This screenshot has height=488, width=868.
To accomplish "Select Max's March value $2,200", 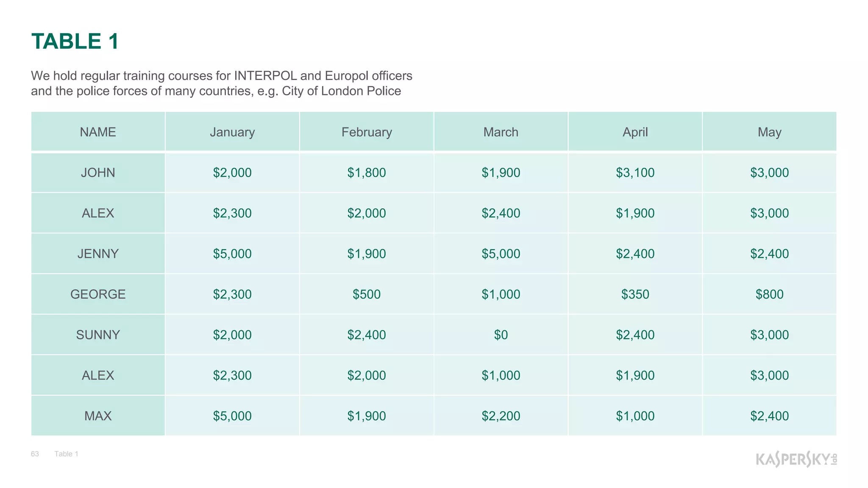I will [501, 416].
